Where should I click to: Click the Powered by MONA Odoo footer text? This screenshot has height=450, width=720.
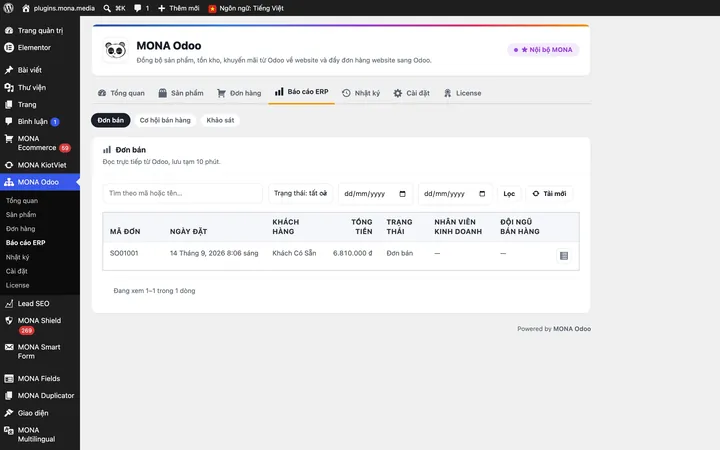(554, 329)
